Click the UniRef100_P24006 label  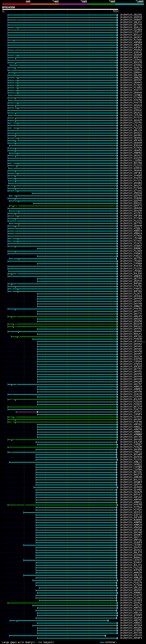pos(131,397)
